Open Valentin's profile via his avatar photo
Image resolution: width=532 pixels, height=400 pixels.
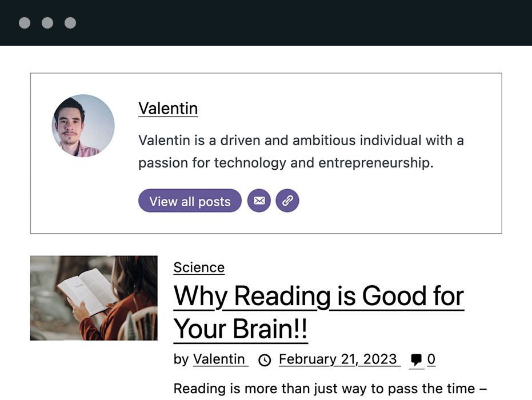(x=83, y=126)
